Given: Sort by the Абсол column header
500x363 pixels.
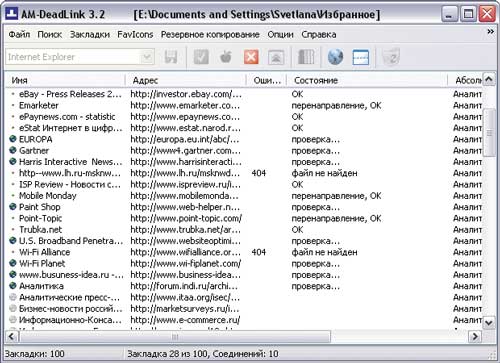Looking at the screenshot, I should pyautogui.click(x=465, y=80).
